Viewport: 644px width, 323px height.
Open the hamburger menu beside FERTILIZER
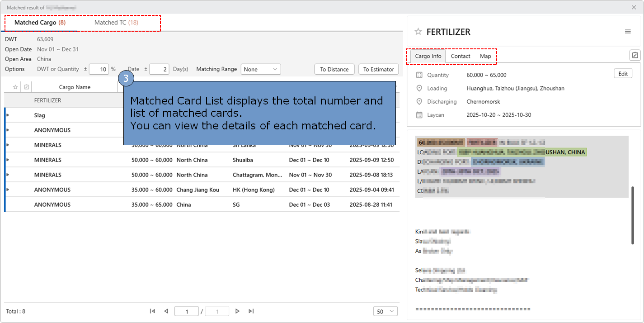point(628,32)
